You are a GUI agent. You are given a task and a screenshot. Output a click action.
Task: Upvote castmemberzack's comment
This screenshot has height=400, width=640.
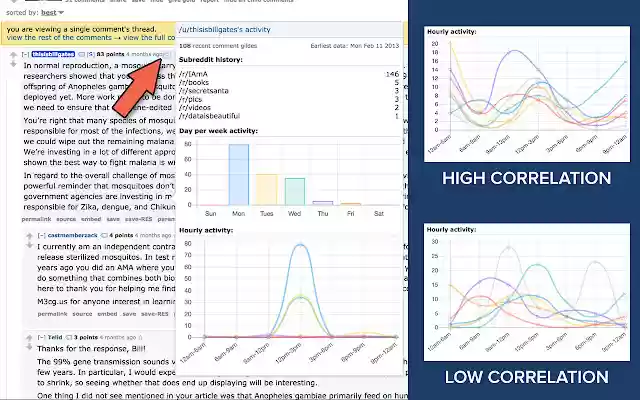click(x=29, y=236)
